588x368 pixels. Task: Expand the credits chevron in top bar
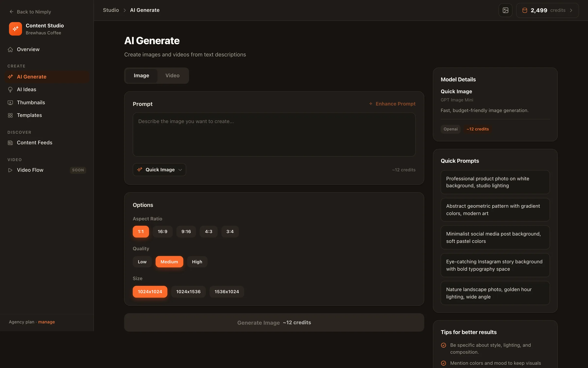tap(571, 10)
